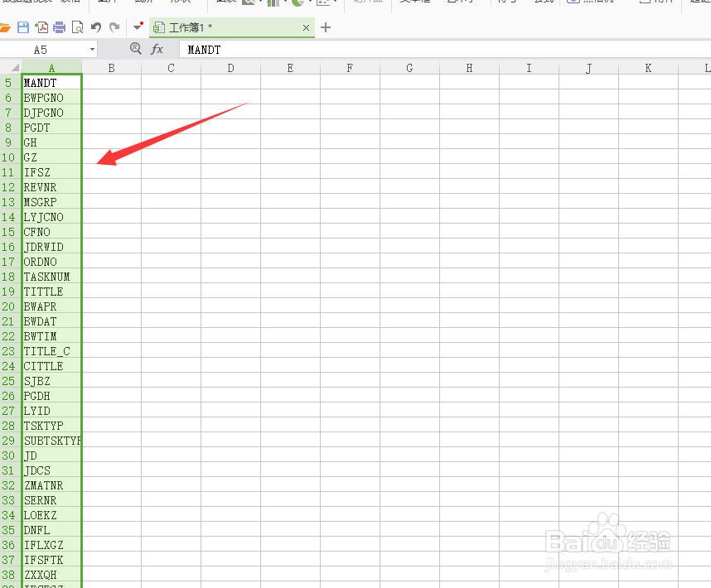711x588 pixels.
Task: Click cell containing DJPGNO
Action: click(x=51, y=113)
